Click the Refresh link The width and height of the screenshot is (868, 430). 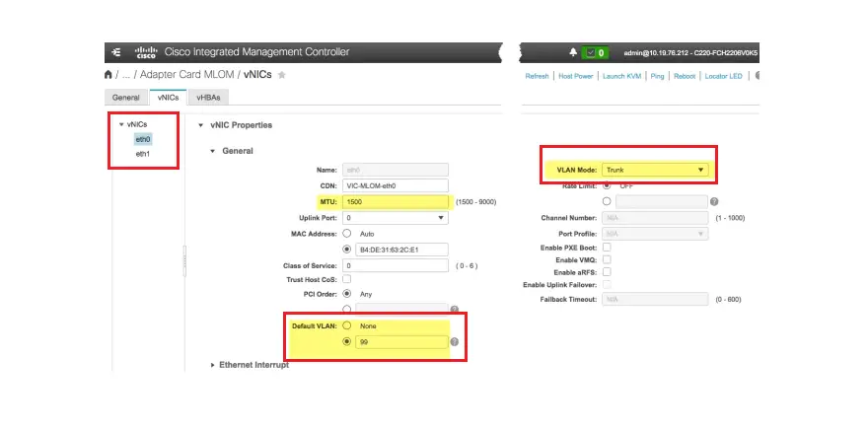[537, 76]
